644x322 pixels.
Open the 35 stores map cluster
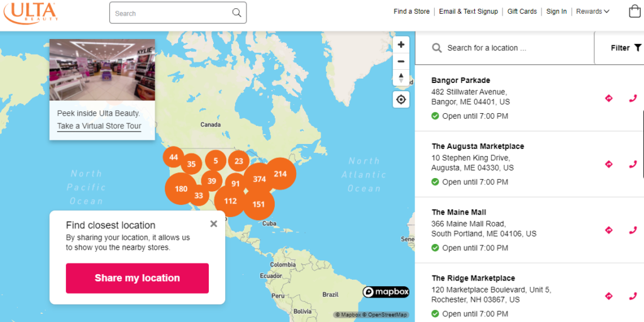click(x=191, y=164)
